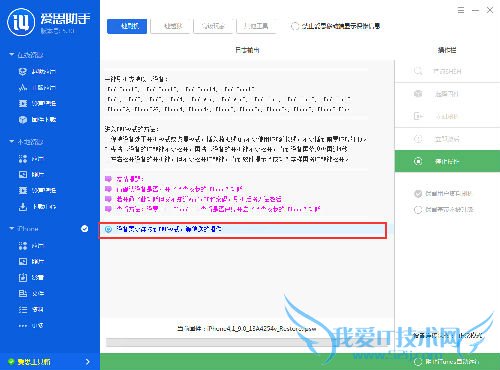The width and height of the screenshot is (500, 370).
Task: Toggle the checked option below the green operations button
Action: 418,194
